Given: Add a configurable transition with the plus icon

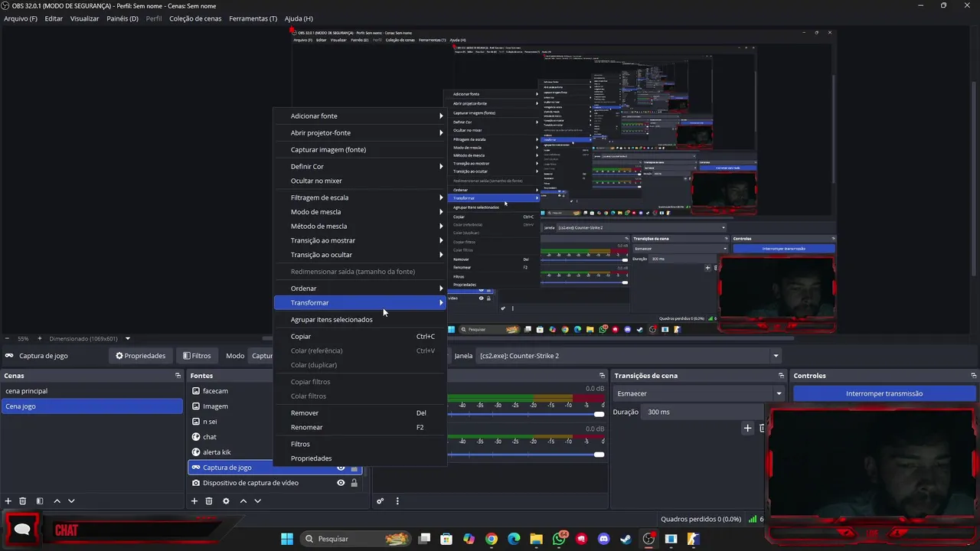Looking at the screenshot, I should 748,428.
